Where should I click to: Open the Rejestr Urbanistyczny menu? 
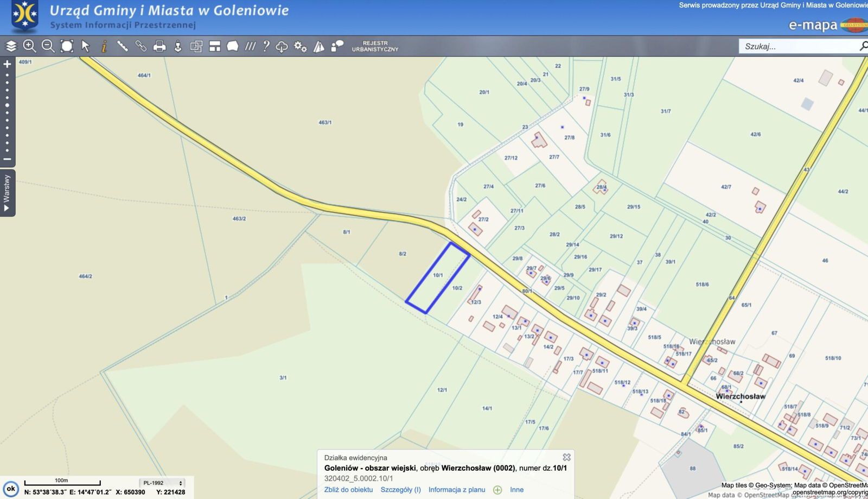click(x=375, y=46)
